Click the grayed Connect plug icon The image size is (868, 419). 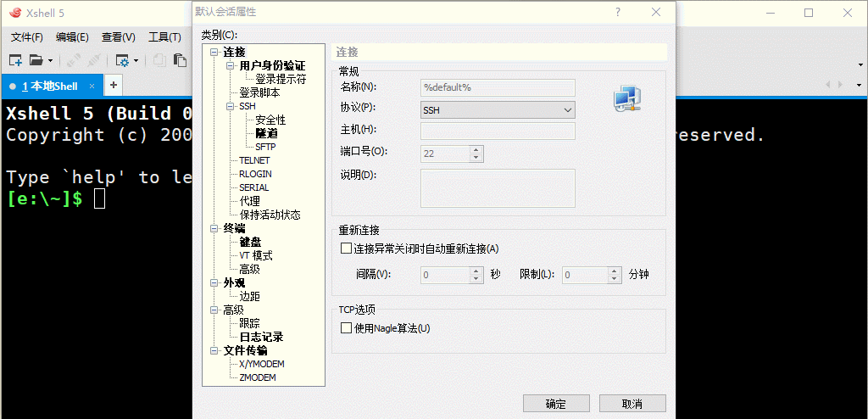point(73,60)
